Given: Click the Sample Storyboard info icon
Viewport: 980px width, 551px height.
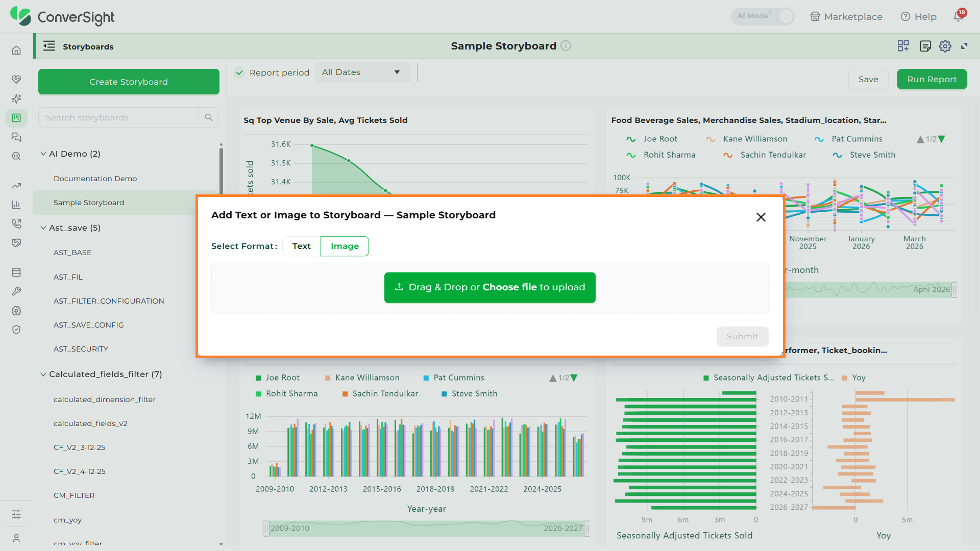Looking at the screenshot, I should click(566, 45).
